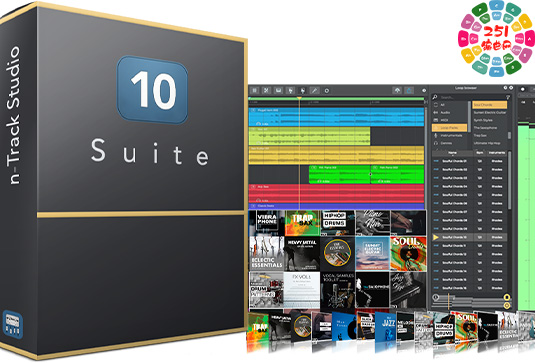Select the highlighted Loop Packs category
The height and width of the screenshot is (363, 535).
click(x=450, y=128)
